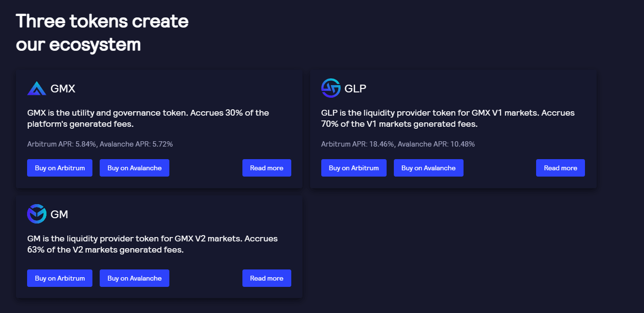Image resolution: width=644 pixels, height=313 pixels.
Task: Buy GLP on Arbitrum
Action: [x=354, y=168]
